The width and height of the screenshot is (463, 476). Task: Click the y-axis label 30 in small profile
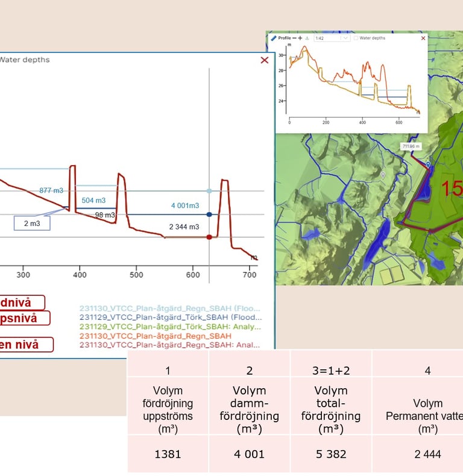281,55
